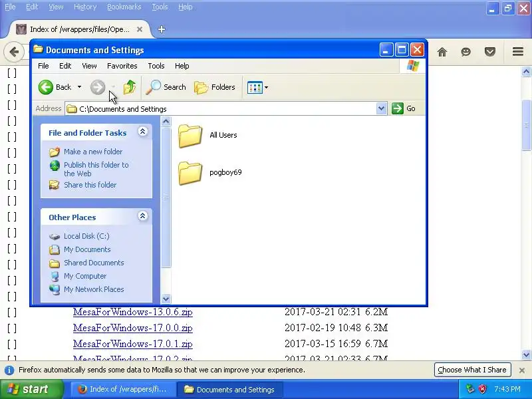This screenshot has width=532, height=399.
Task: Switch to Index of /wrappers taskbar button
Action: (122, 390)
